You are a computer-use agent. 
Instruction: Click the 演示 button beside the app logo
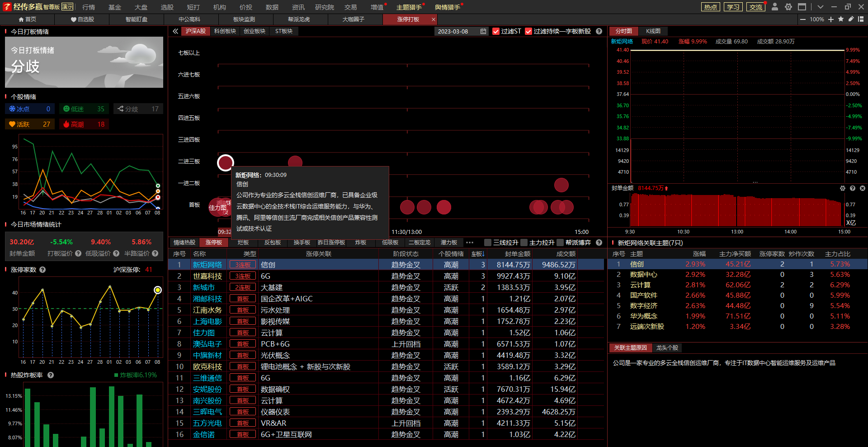(67, 6)
